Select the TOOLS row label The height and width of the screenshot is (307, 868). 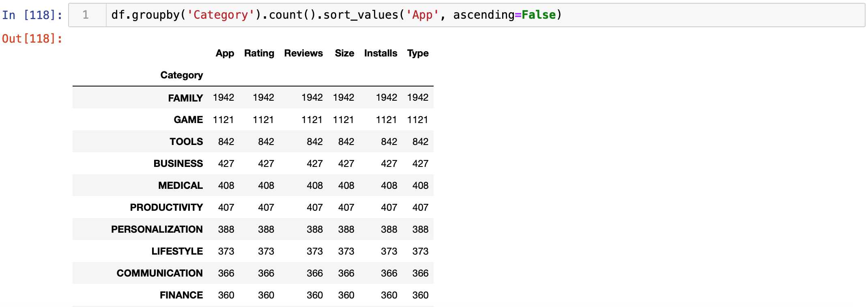(x=186, y=142)
